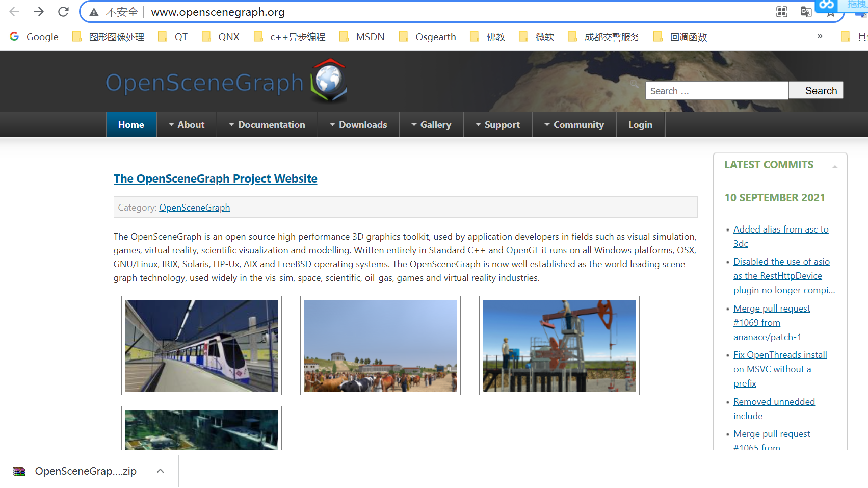Open options chevron for OpenSceneGrap....zip download
The width and height of the screenshot is (868, 488).
pyautogui.click(x=160, y=471)
